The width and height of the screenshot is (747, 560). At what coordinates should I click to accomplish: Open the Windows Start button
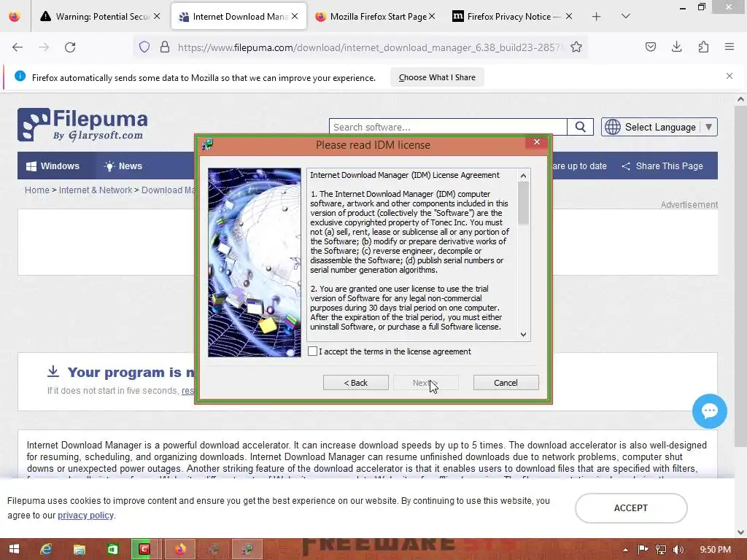click(x=15, y=549)
